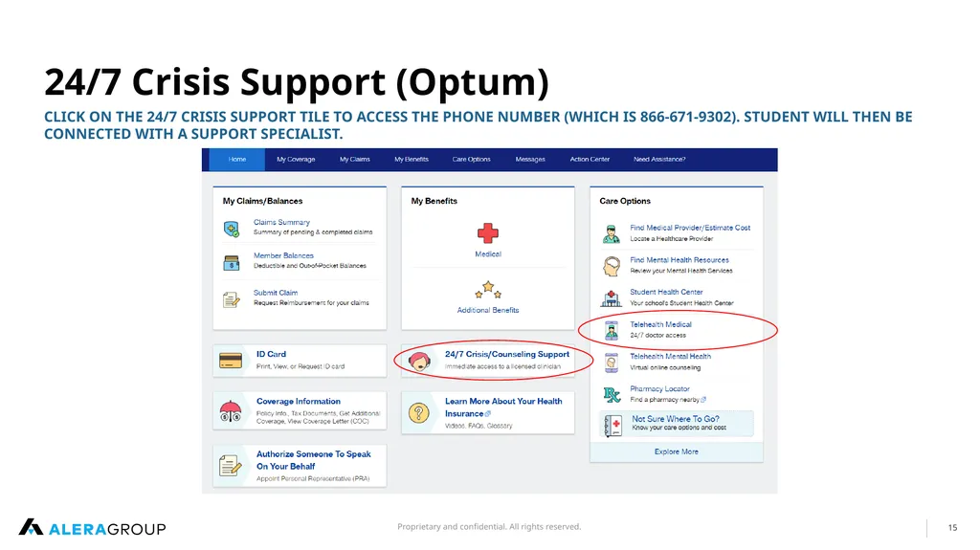Open the Telehealth Mental Health link
The height and width of the screenshot is (550, 980).
(670, 356)
